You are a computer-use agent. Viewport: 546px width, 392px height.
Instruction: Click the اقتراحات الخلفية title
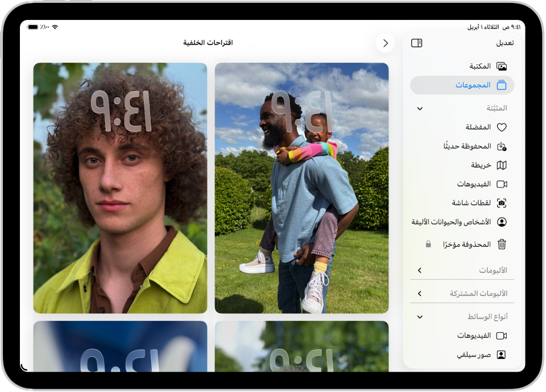[208, 43]
